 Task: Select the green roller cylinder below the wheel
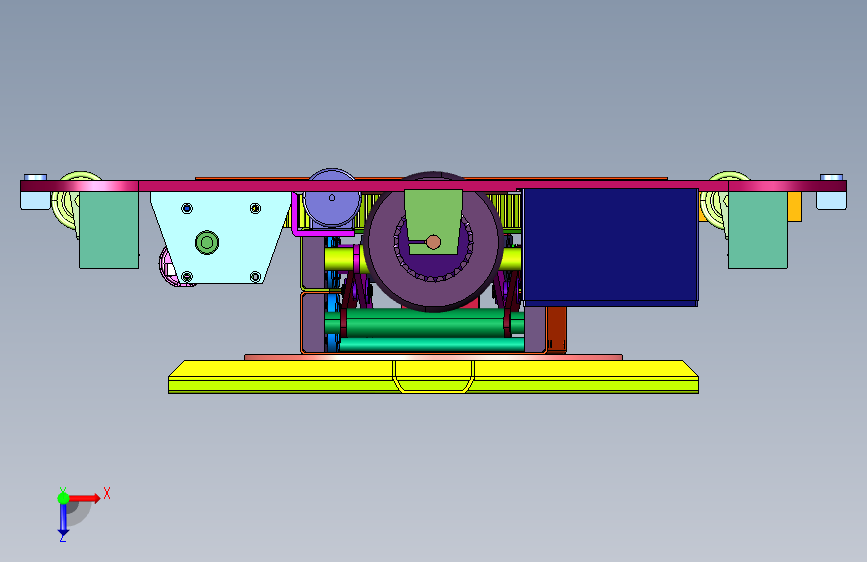click(426, 324)
